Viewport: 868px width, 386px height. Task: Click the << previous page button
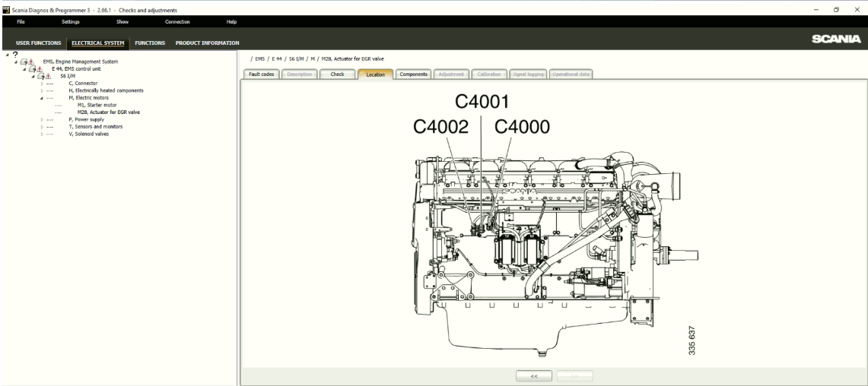(534, 376)
